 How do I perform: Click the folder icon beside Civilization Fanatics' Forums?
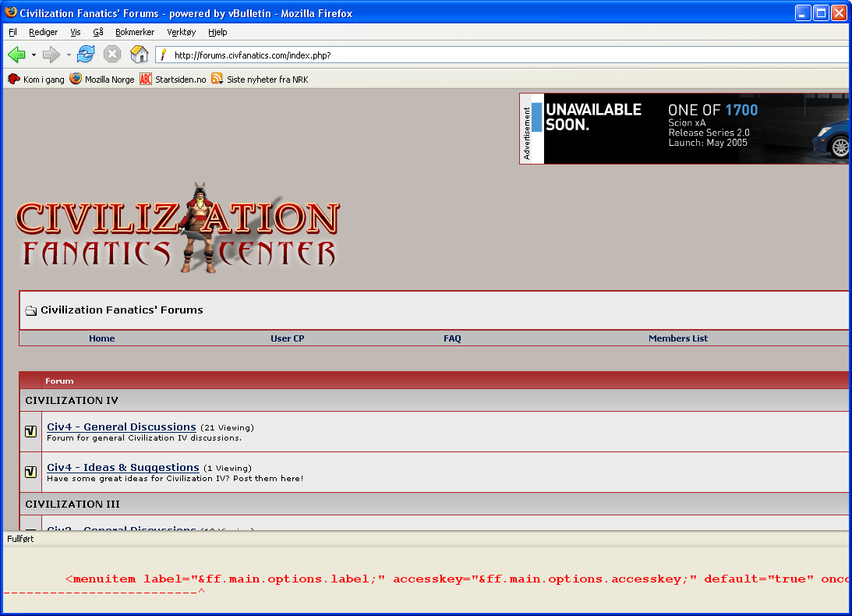31,310
